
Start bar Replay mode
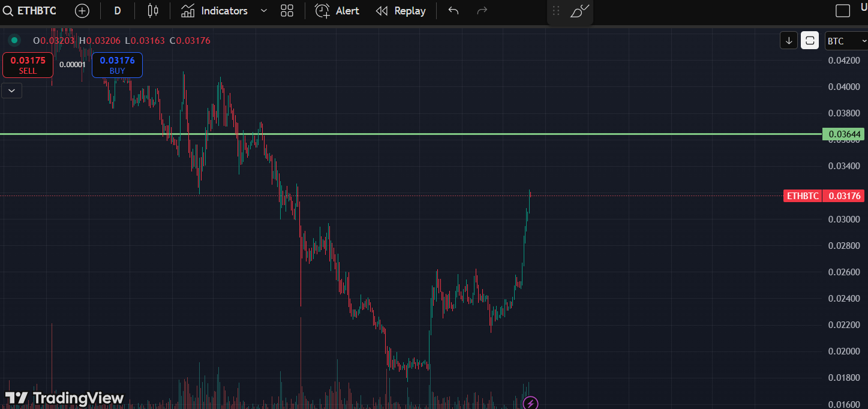(x=401, y=11)
